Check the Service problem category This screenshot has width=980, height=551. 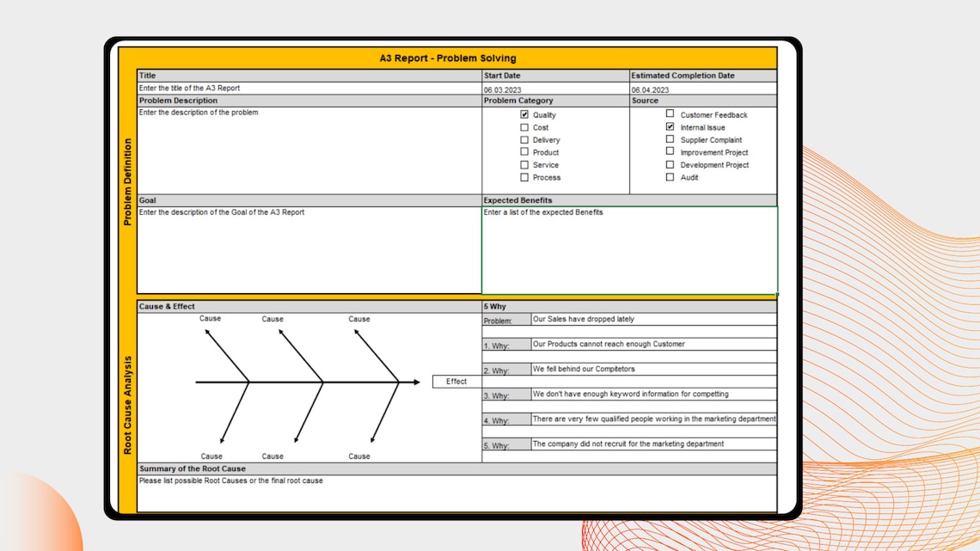coord(524,164)
